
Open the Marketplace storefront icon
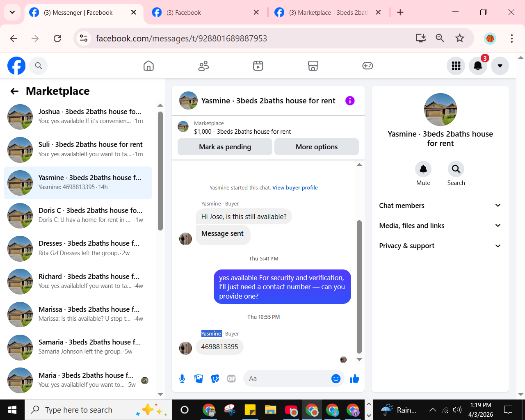(313, 66)
